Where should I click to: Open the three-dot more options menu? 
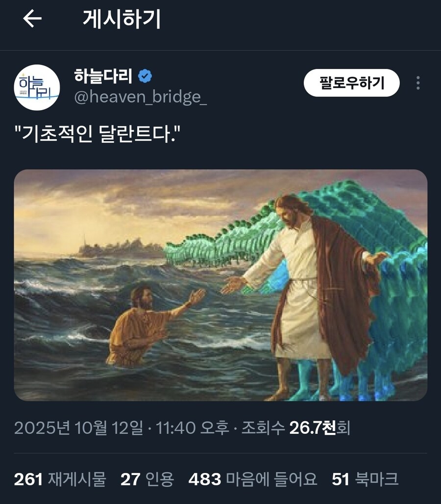pyautogui.click(x=417, y=83)
